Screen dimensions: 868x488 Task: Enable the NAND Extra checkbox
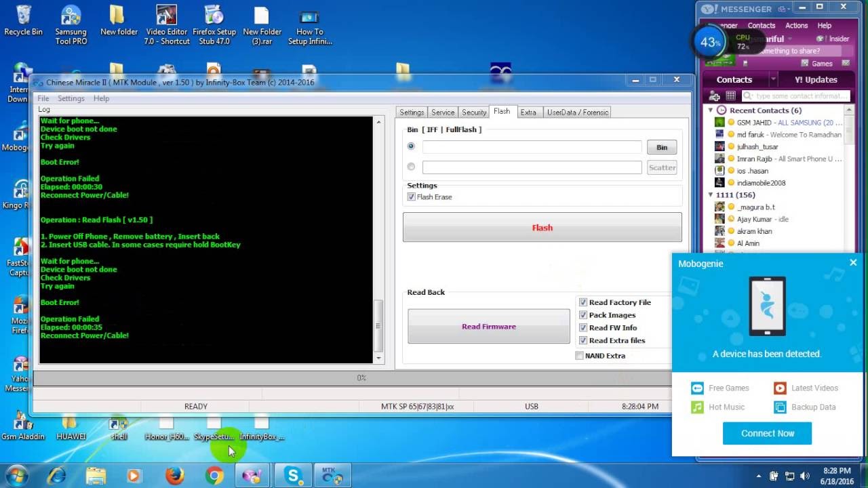(x=579, y=356)
